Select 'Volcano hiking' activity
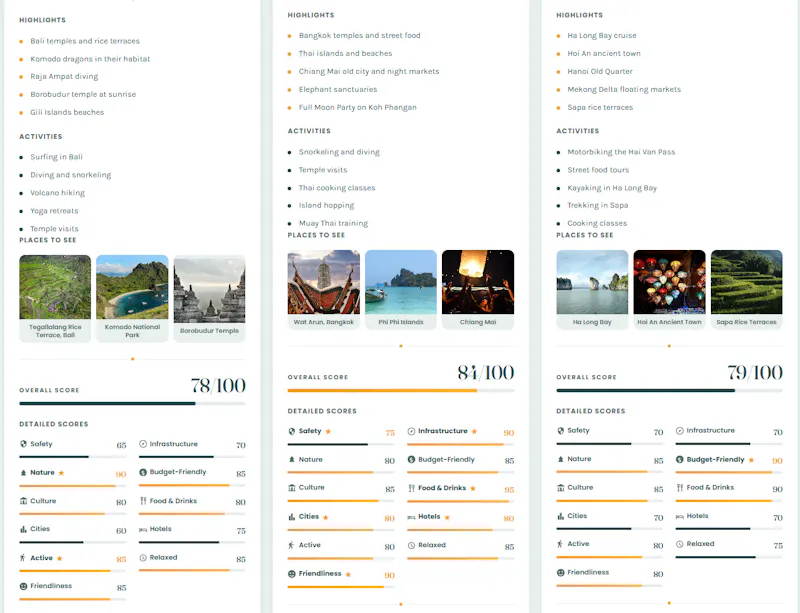The image size is (800, 613). (58, 193)
